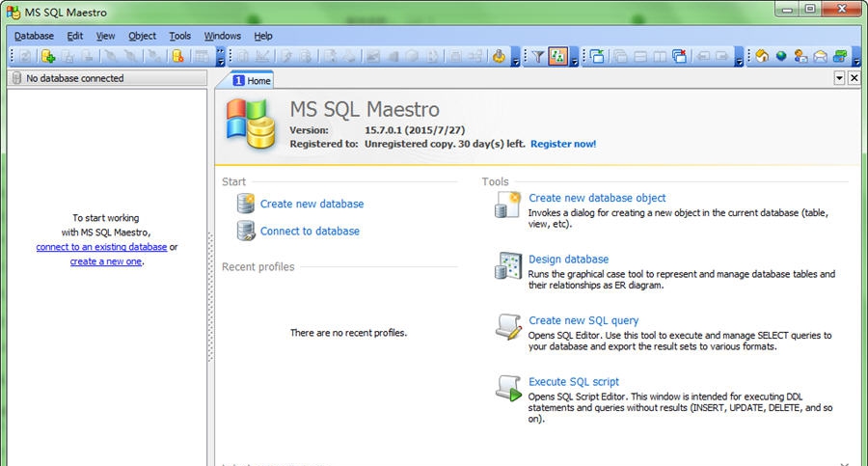Expand the tab list dropdown arrow
Viewport: 868px width, 466px height.
click(x=839, y=79)
